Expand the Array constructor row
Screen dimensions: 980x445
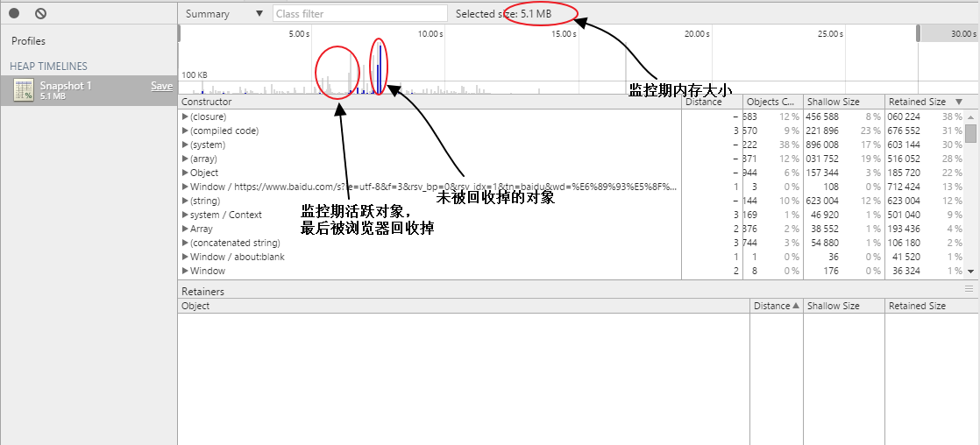[x=185, y=229]
